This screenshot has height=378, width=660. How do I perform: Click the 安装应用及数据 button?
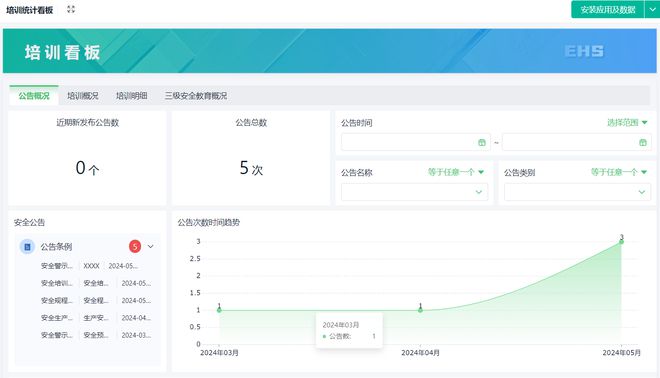pos(607,9)
